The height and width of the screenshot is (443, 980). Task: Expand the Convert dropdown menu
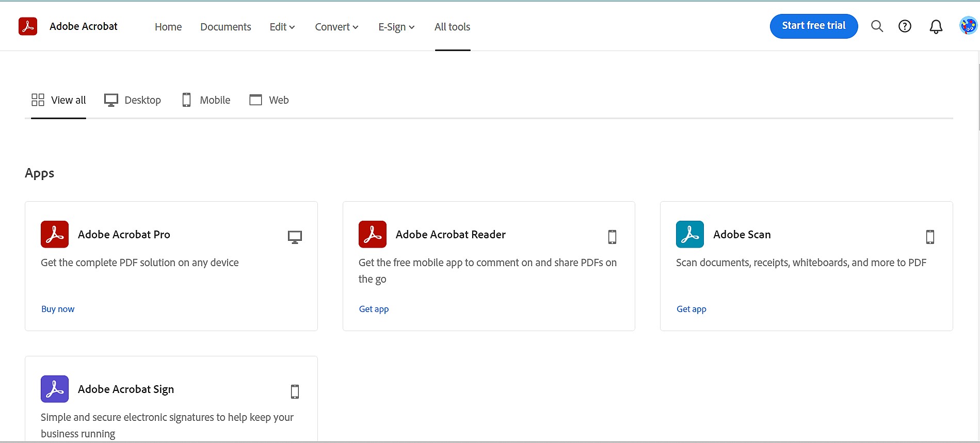pyautogui.click(x=336, y=27)
